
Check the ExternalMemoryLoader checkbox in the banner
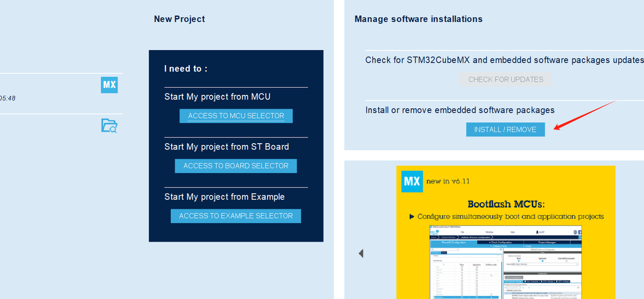pyautogui.click(x=566, y=260)
